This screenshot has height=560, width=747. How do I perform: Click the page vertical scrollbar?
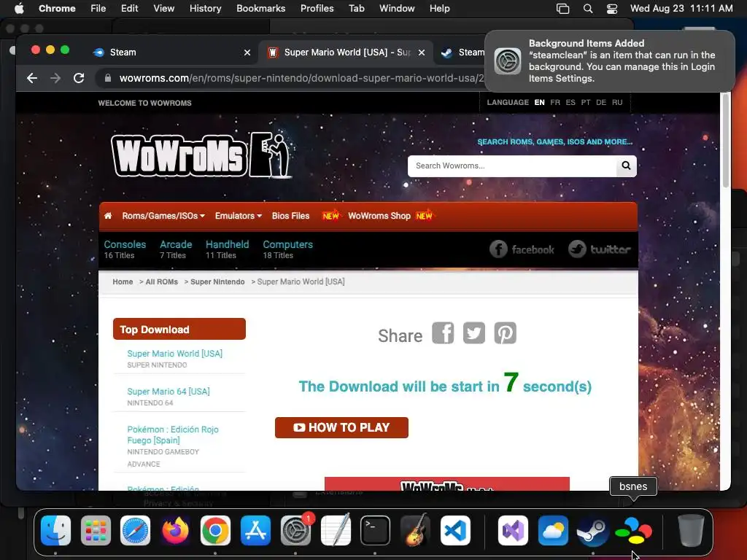[x=726, y=141]
